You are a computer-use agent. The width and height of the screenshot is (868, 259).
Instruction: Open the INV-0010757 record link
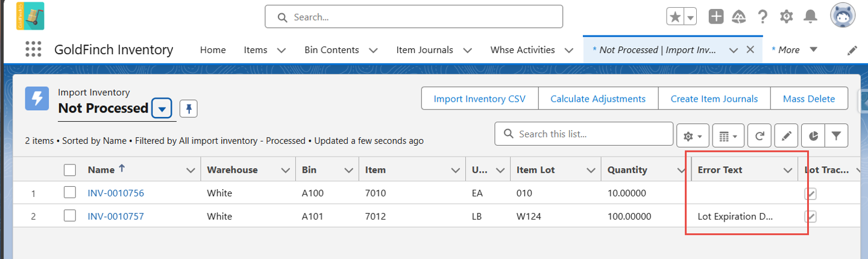(x=116, y=216)
